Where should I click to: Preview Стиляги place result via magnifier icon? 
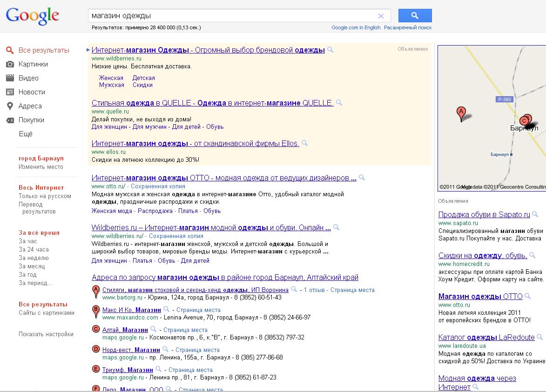click(x=294, y=289)
